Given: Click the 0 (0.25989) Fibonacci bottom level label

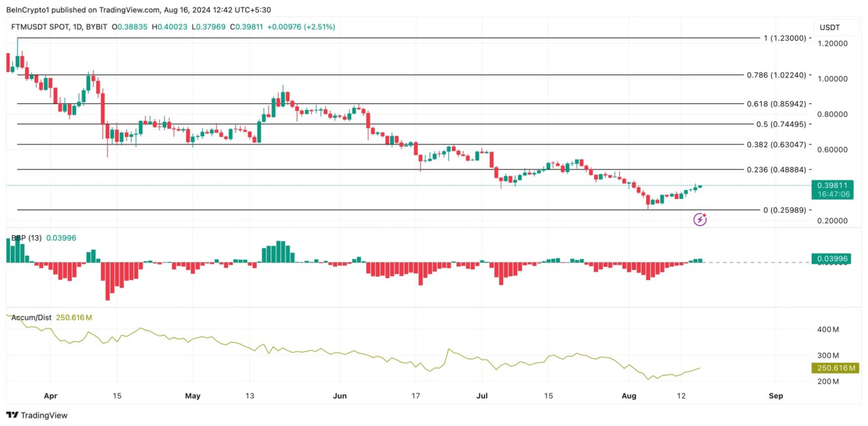Looking at the screenshot, I should 785,210.
